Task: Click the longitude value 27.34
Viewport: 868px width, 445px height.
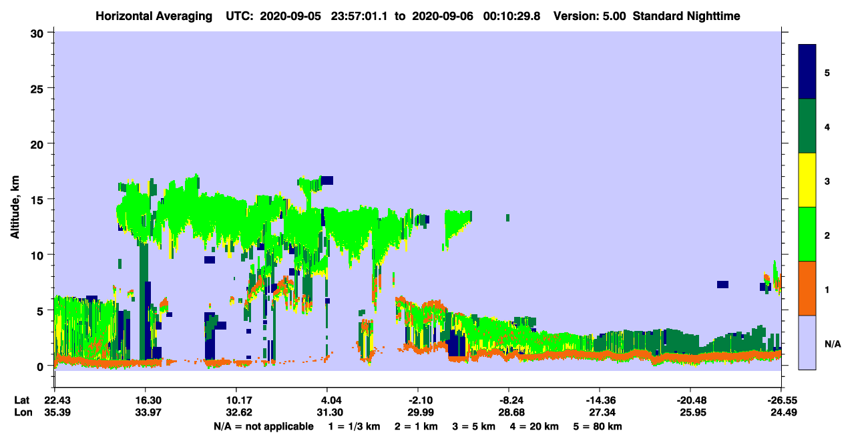Action: click(x=600, y=413)
